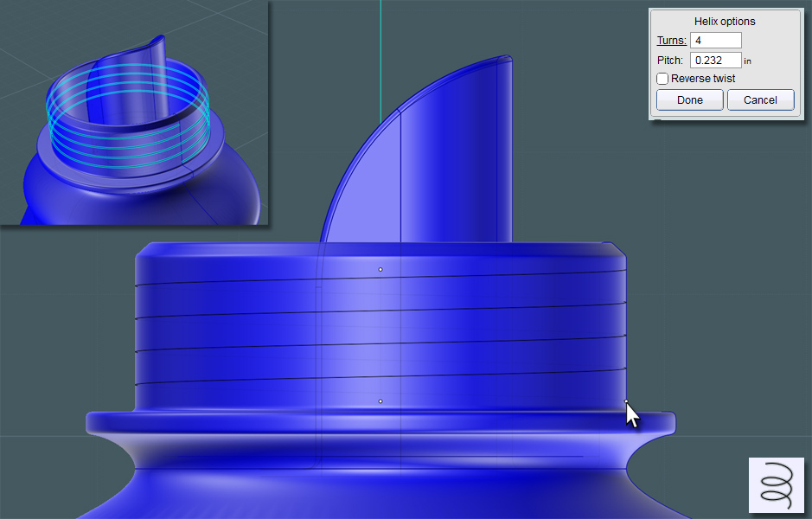Click the Turns label
The image size is (812, 519).
(672, 41)
